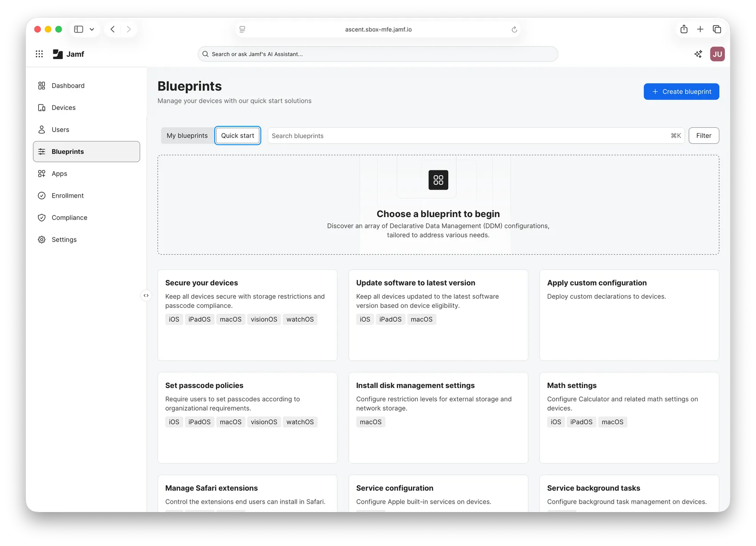
Task: Open the JU user avatar menu
Action: click(717, 54)
